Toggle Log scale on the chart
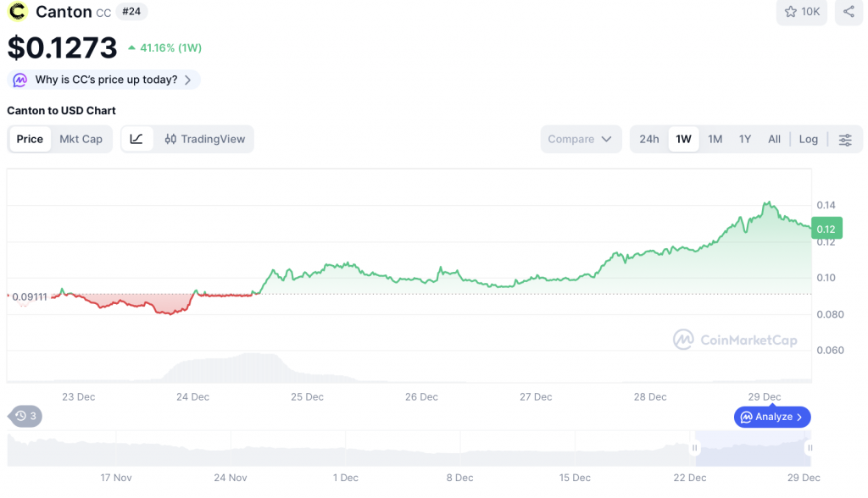868x498 pixels. click(808, 139)
